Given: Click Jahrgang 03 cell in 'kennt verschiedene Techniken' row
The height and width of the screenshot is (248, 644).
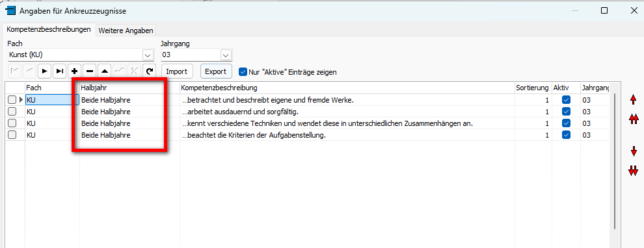Looking at the screenshot, I should tap(595, 123).
